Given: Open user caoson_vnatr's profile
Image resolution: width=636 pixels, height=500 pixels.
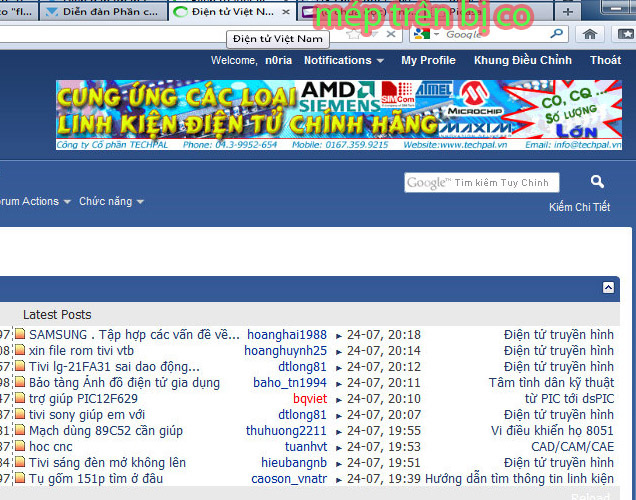Looking at the screenshot, I should point(289,479).
